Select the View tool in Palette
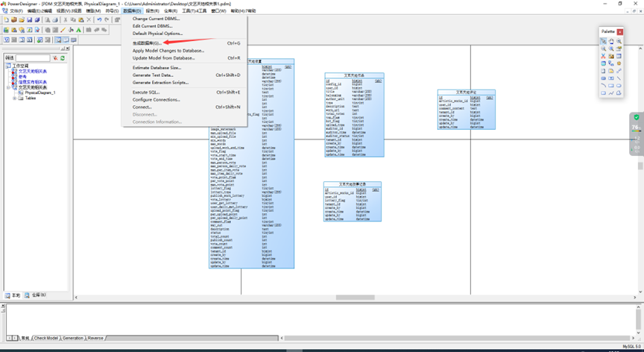The width and height of the screenshot is (644, 352). pyautogui.click(x=603, y=63)
